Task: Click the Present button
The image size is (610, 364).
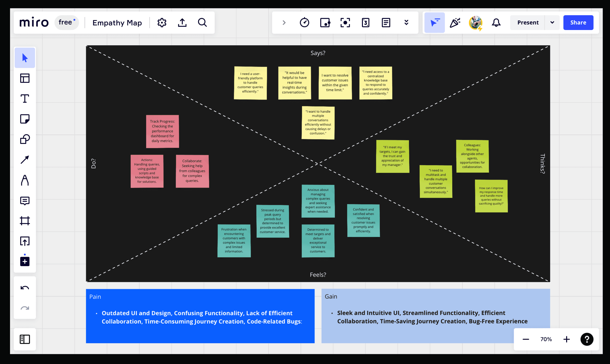Action: click(528, 23)
